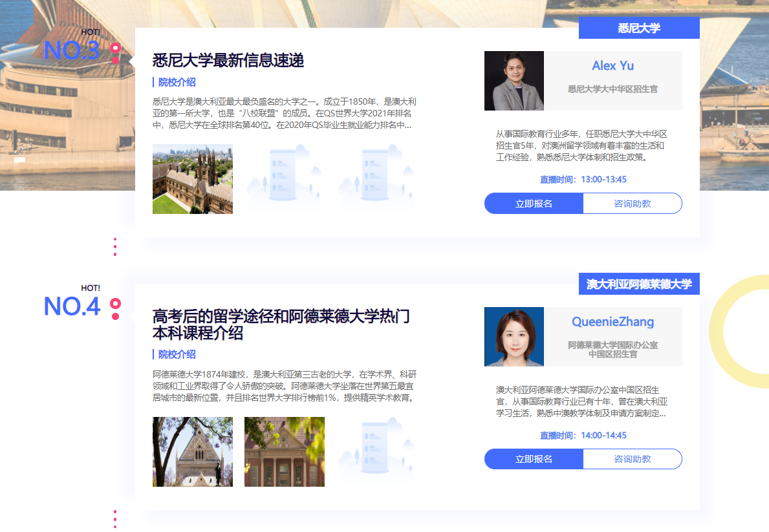Image resolution: width=769 pixels, height=532 pixels.
Task: Click the title 高考后的留学途径和阿德莱德大学热门本科课程介绍
Action: (281, 324)
